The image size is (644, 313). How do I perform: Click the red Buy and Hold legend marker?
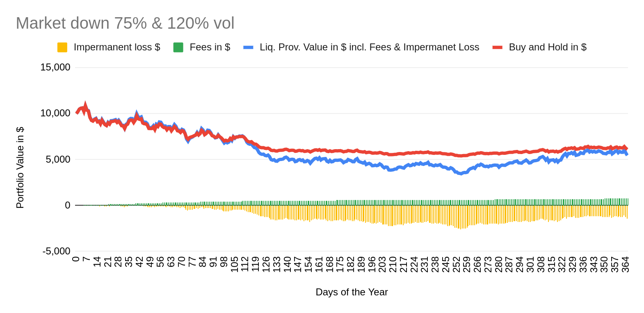[497, 48]
